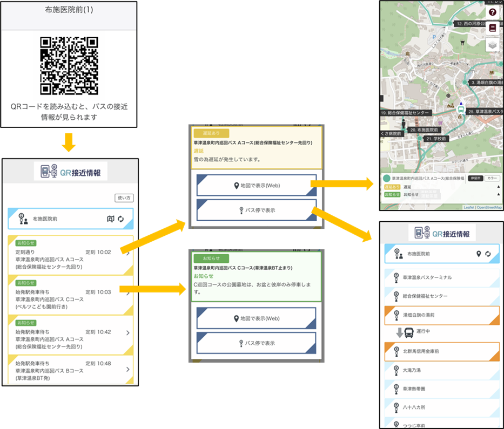This screenshot has width=504, height=429.
Task: Tap the bus icon next to 運行中
Action: click(x=409, y=332)
